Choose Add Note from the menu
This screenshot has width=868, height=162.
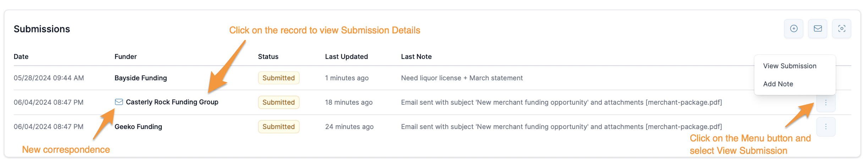pos(778,84)
